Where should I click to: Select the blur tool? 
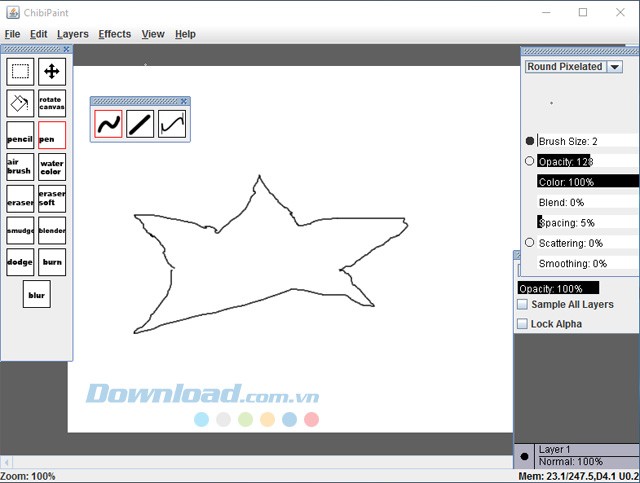37,294
